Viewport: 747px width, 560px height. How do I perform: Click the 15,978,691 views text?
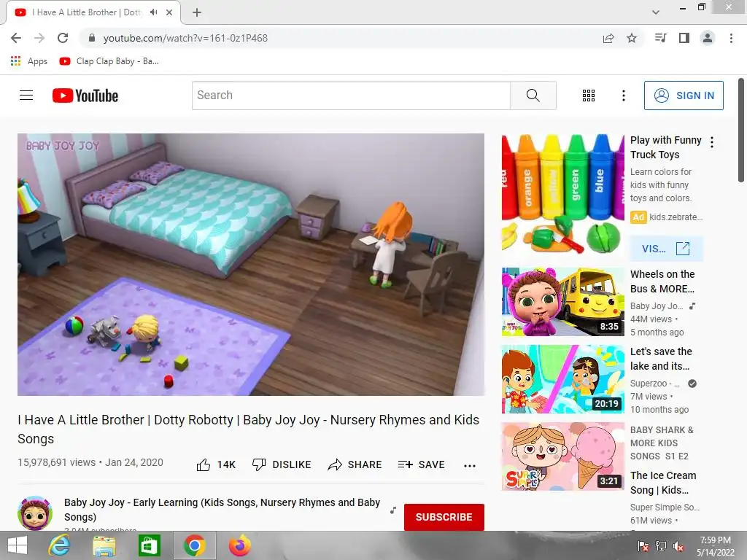[x=57, y=462]
